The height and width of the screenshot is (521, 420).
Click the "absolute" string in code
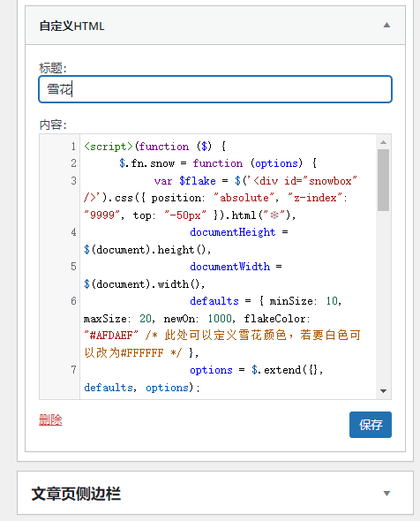pyautogui.click(x=244, y=198)
